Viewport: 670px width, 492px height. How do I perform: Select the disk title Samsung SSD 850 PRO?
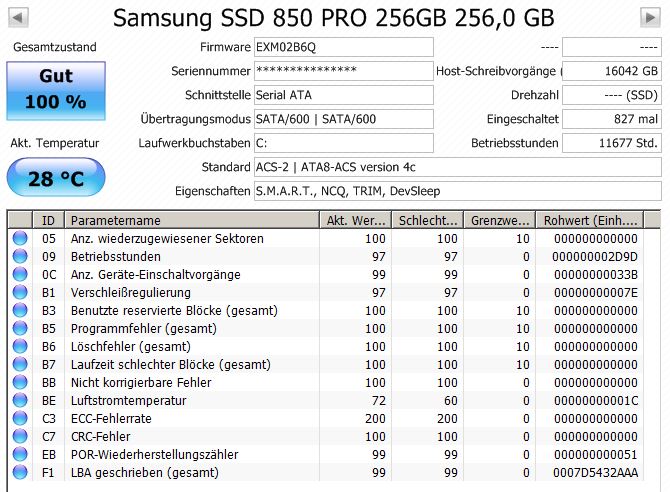tap(333, 18)
